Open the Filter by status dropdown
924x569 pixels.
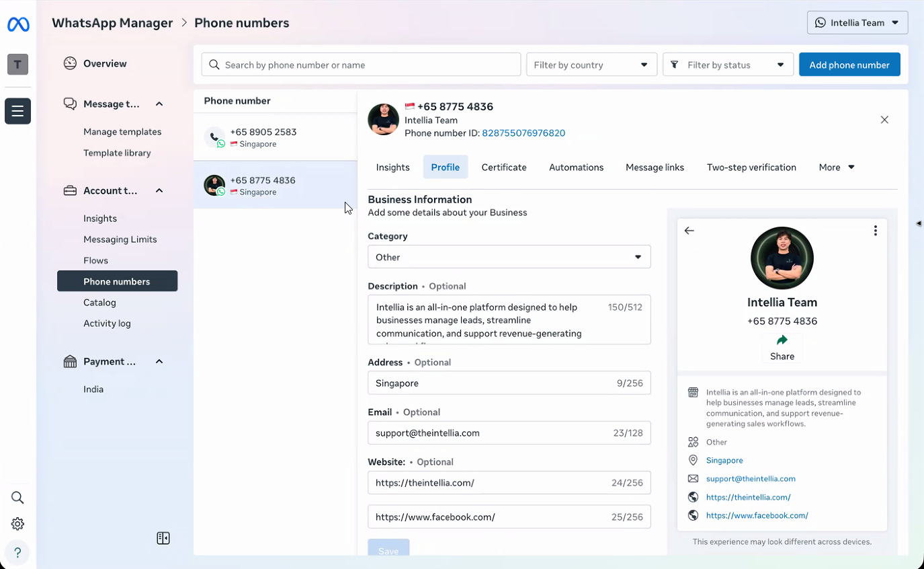[x=728, y=65]
